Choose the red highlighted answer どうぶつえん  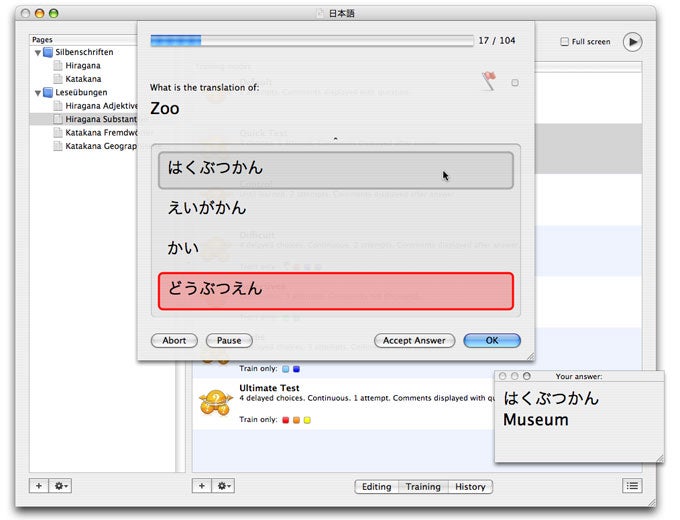336,291
